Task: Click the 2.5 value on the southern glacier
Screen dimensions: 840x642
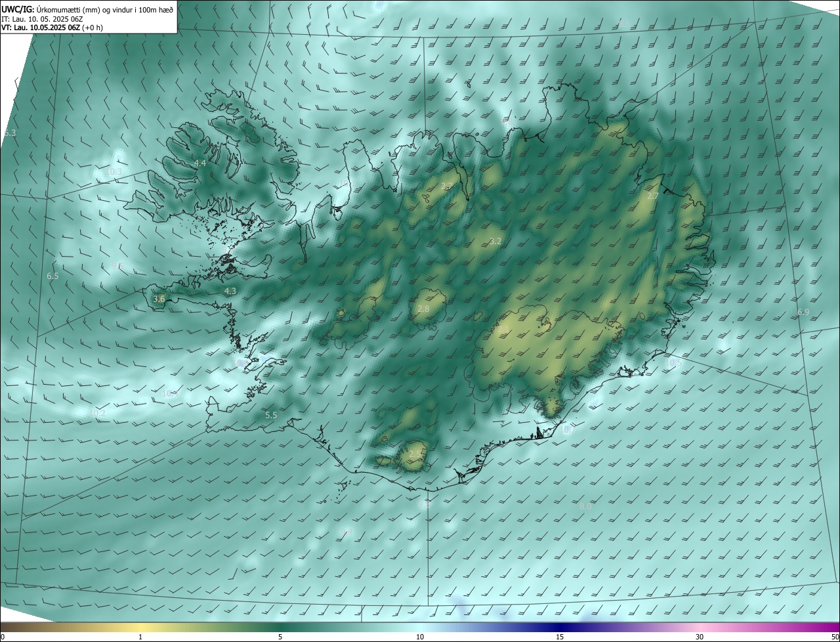Action: coord(415,454)
